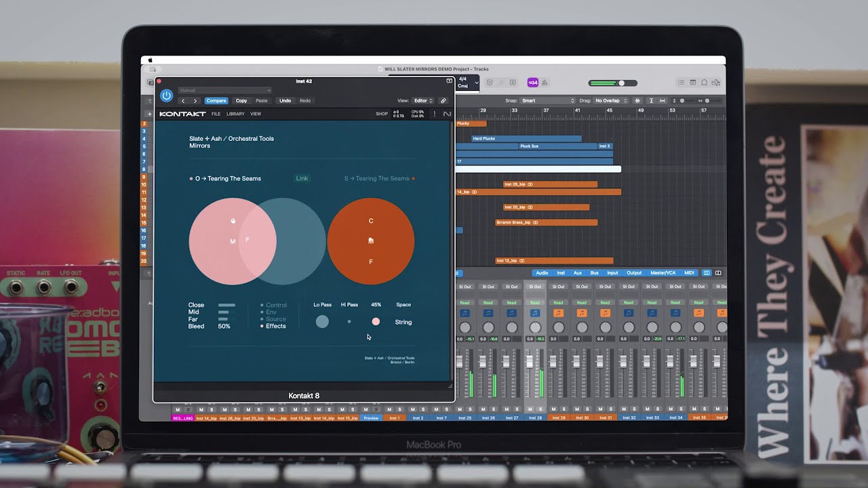Click the Redo button in plugin header
This screenshot has width=868, height=488.
click(305, 101)
